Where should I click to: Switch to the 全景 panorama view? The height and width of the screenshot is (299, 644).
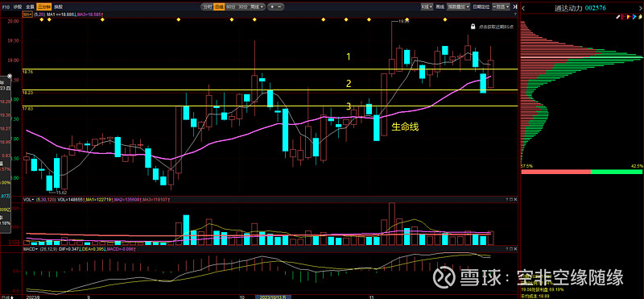pyautogui.click(x=30, y=7)
